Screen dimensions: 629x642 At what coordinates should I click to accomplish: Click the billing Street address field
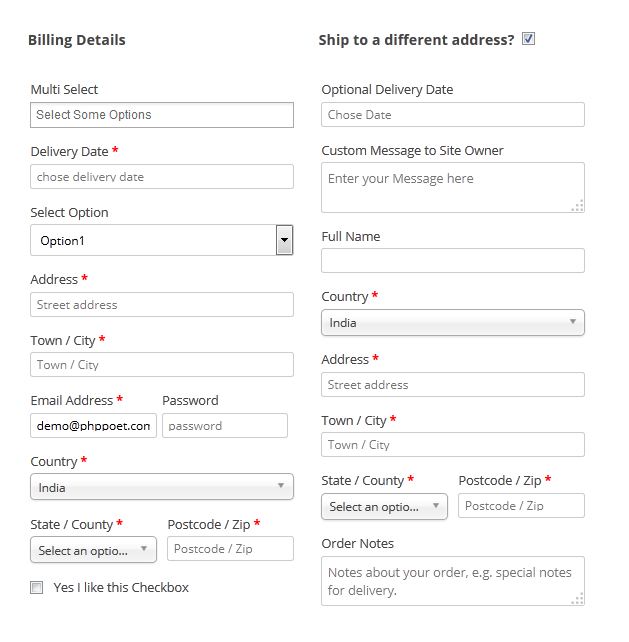coord(162,305)
